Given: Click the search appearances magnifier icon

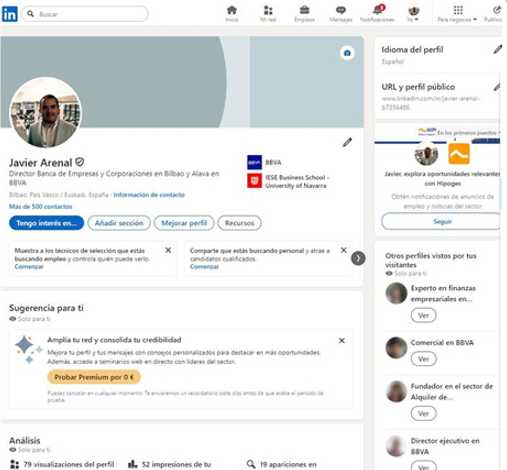Looking at the screenshot, I should (251, 464).
